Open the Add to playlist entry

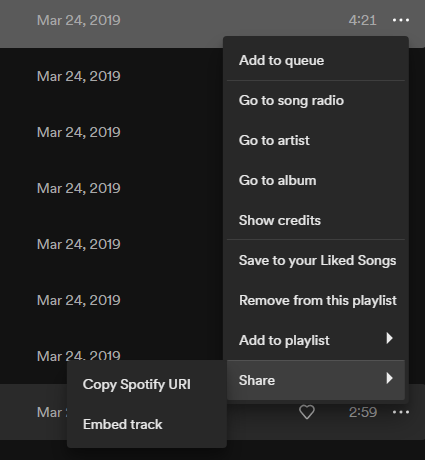[316, 340]
